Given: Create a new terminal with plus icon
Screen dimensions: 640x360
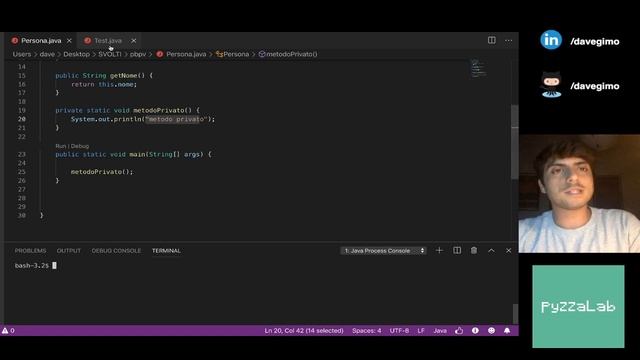Looking at the screenshot, I should click(439, 250).
